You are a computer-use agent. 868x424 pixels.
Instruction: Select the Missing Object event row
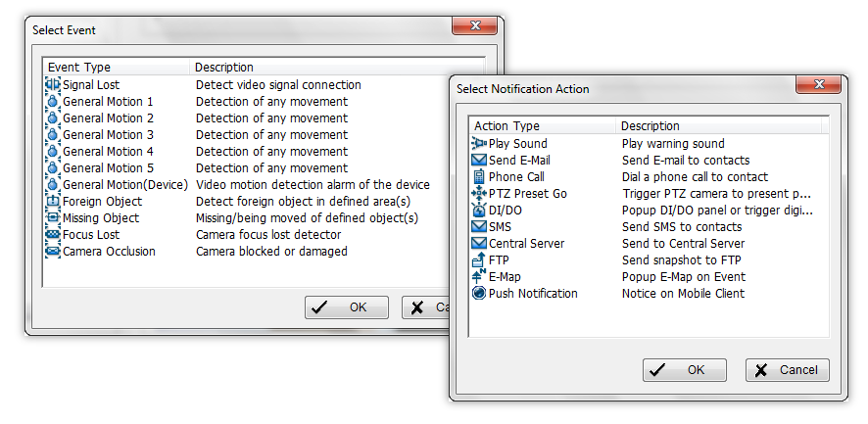tap(101, 218)
